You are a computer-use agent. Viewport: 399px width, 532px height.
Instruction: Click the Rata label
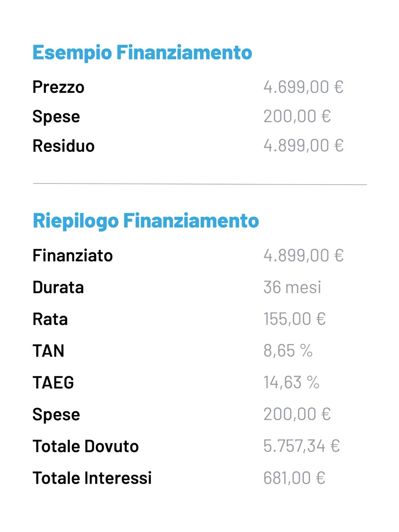(x=50, y=319)
